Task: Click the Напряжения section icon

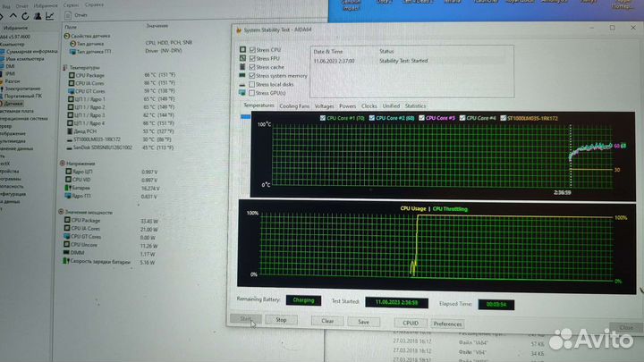Action: click(63, 164)
